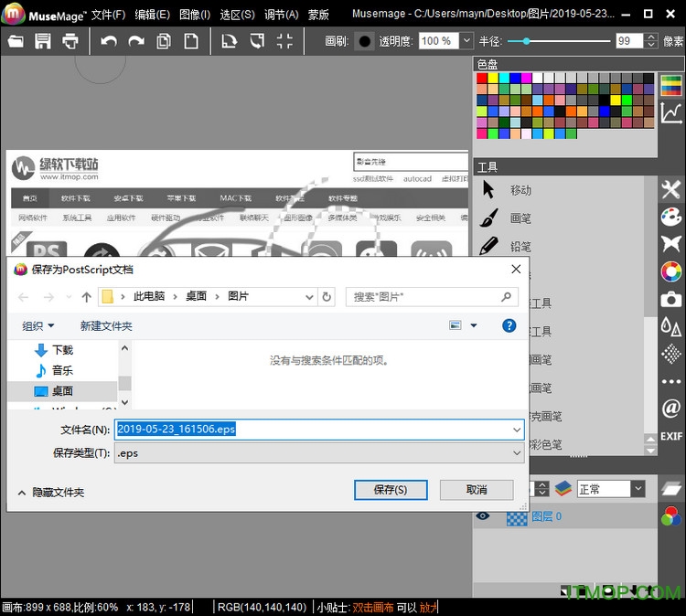Select the Pencil (铅笔) tool

coord(488,246)
